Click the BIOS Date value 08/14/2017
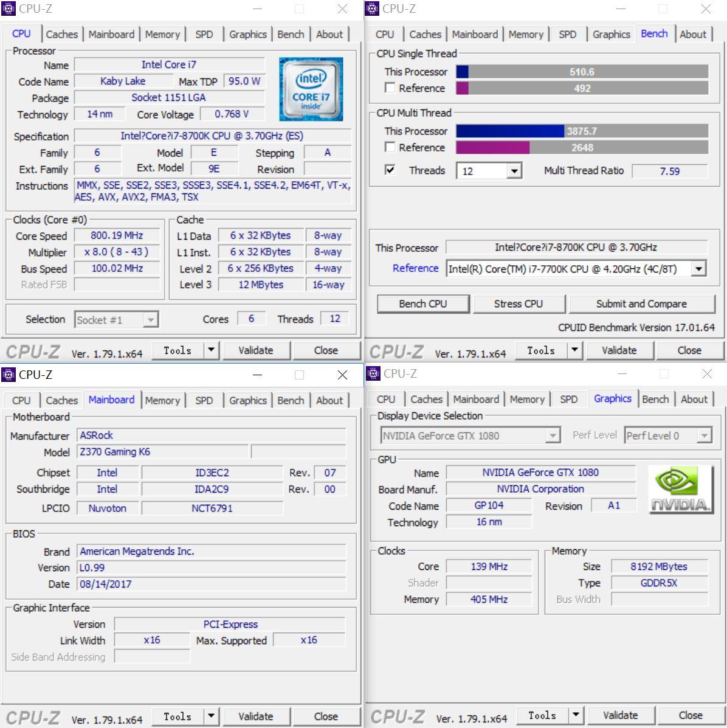This screenshot has width=727, height=728. [211, 584]
